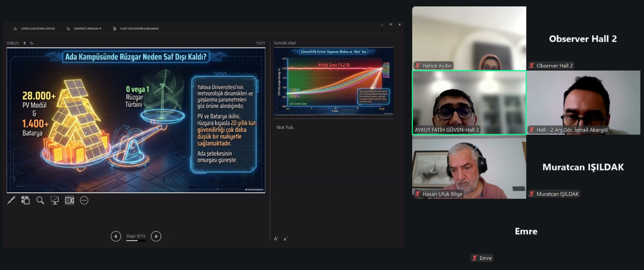The image size is (644, 270).
Task: Select İsmail Akargöl's video tile
Action: click(x=583, y=103)
